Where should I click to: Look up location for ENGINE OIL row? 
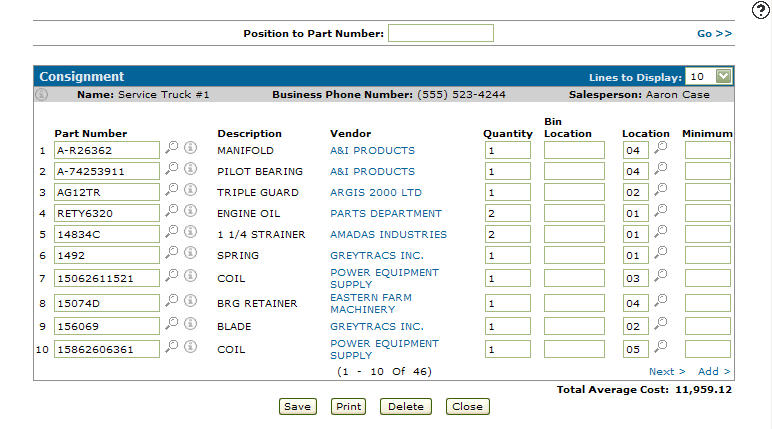(660, 211)
